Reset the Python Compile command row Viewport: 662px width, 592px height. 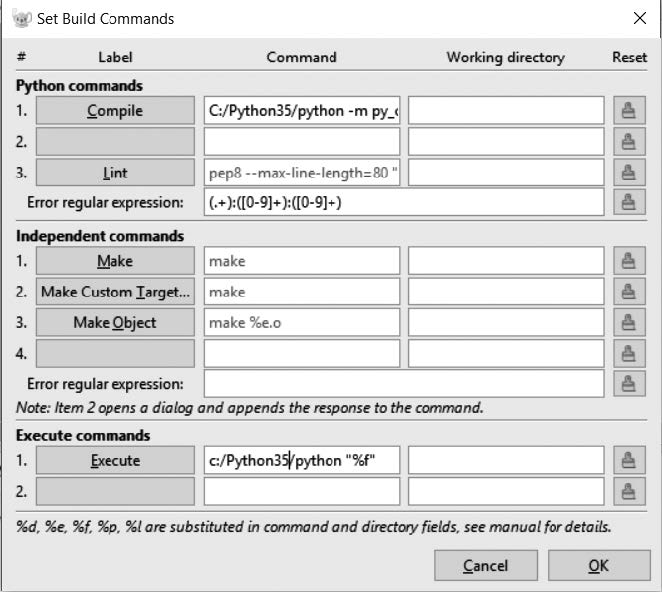coord(629,111)
